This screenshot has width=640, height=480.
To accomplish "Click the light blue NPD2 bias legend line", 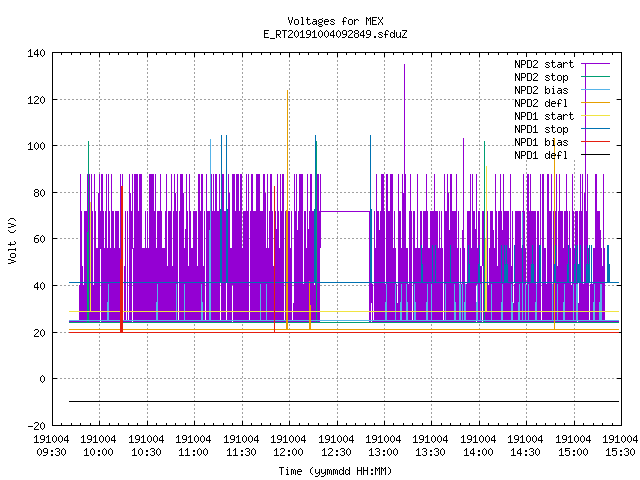I will point(595,90).
